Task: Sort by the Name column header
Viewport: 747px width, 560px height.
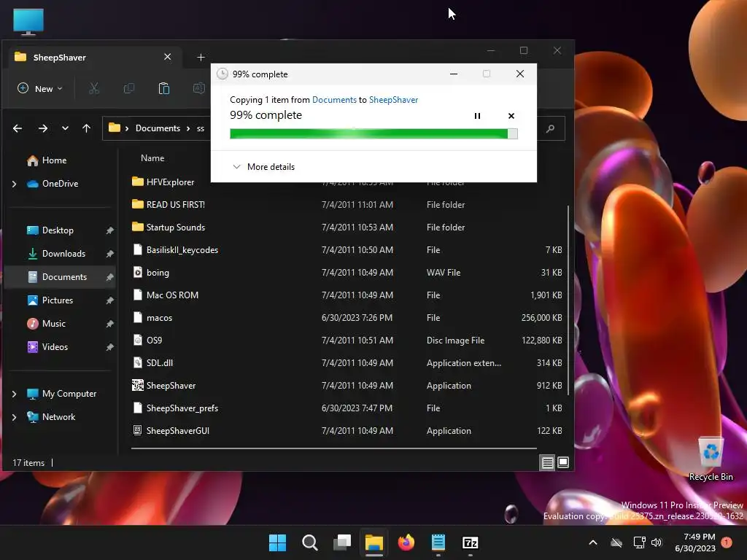Action: [152, 158]
